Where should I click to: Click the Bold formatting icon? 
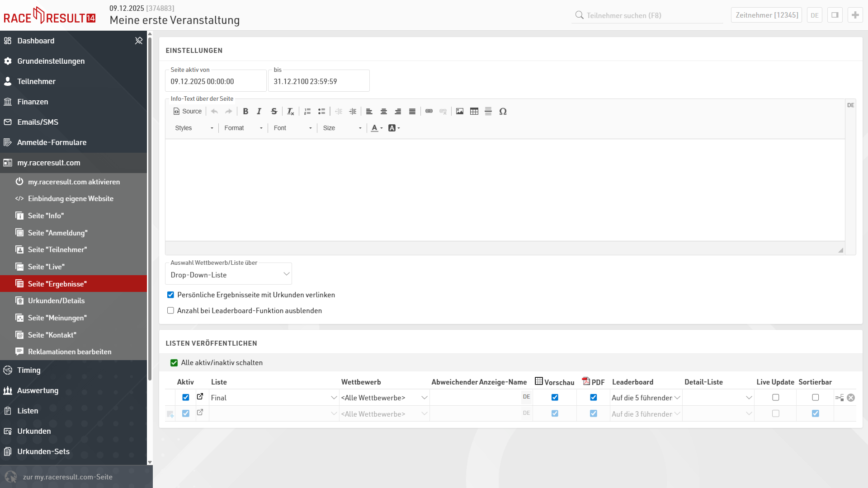pos(245,111)
